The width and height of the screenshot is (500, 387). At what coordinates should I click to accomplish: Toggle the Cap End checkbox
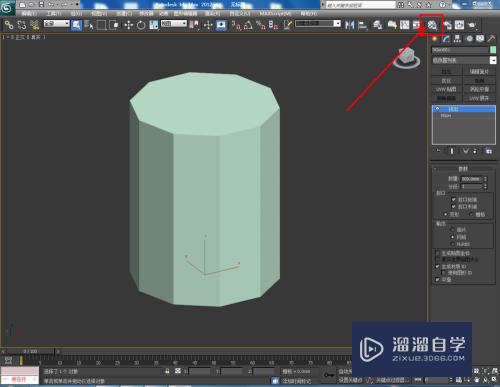click(453, 207)
